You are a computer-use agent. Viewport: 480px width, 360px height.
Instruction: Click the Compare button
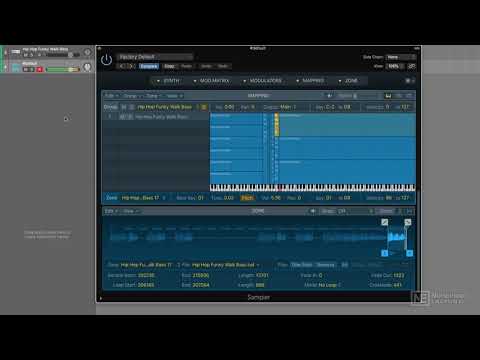(x=149, y=66)
